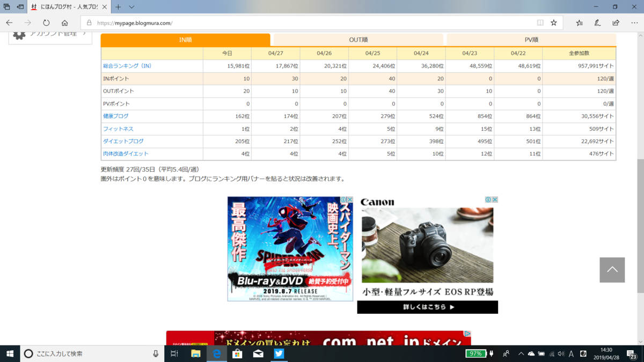This screenshot has height=362, width=644.
Task: Open Twitter from the taskbar
Action: tap(279, 353)
